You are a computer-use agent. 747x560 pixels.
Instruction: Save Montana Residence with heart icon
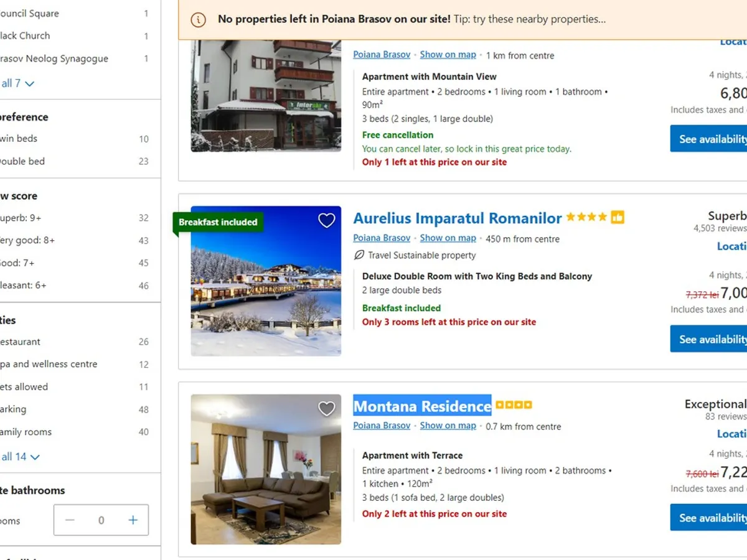point(327,408)
